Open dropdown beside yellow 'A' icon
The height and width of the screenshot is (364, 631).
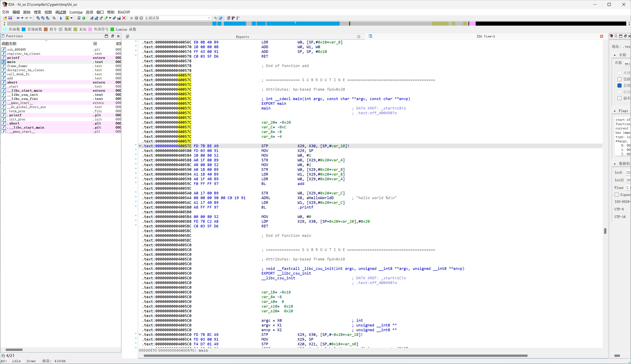(72, 18)
